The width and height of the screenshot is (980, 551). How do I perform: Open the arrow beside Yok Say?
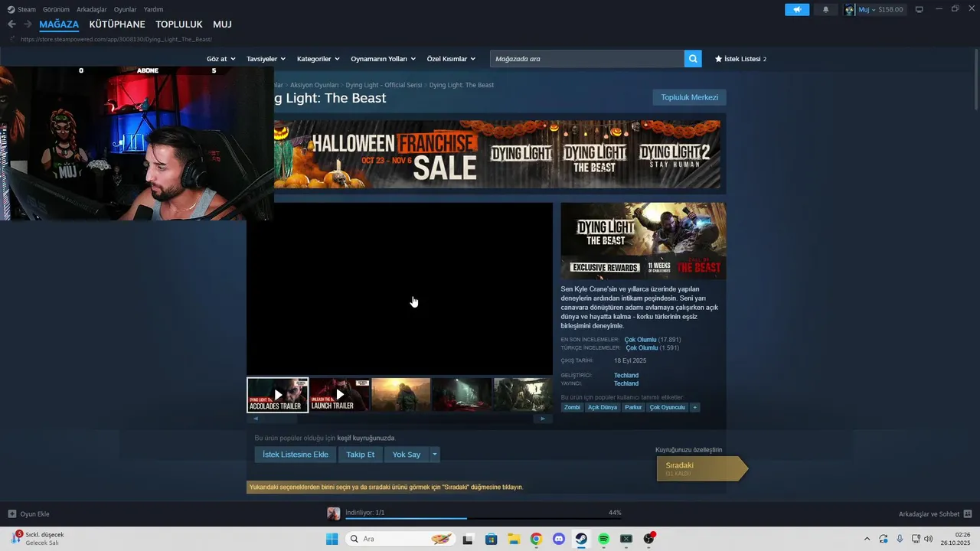(x=435, y=455)
